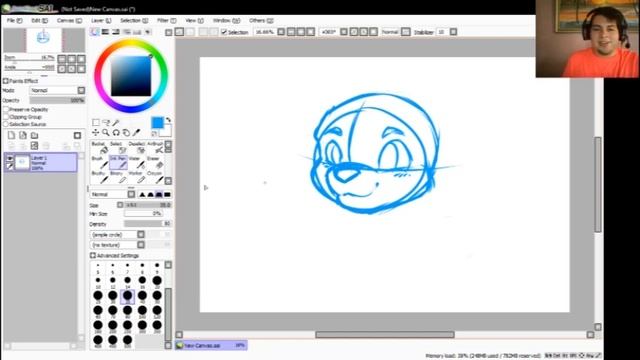Select the zoom magnifier tool
Image resolution: width=640 pixels, height=360 pixels.
tap(106, 133)
